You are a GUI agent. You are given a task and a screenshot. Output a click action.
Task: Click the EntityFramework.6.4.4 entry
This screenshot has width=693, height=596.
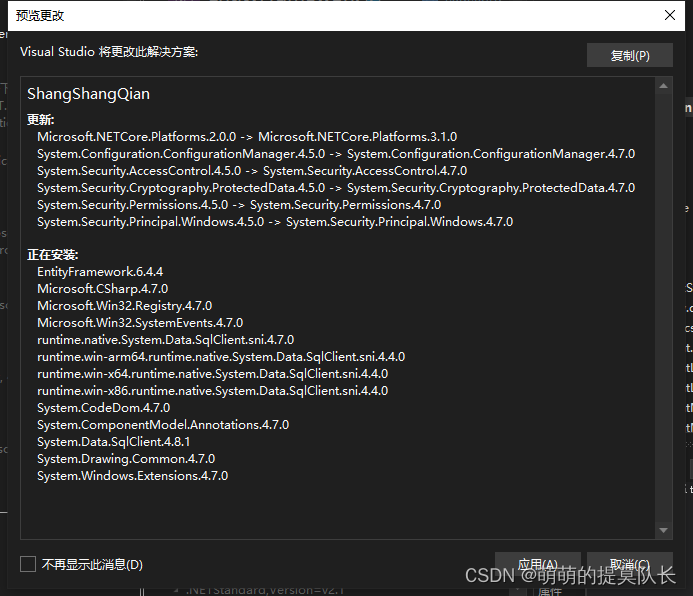click(100, 272)
